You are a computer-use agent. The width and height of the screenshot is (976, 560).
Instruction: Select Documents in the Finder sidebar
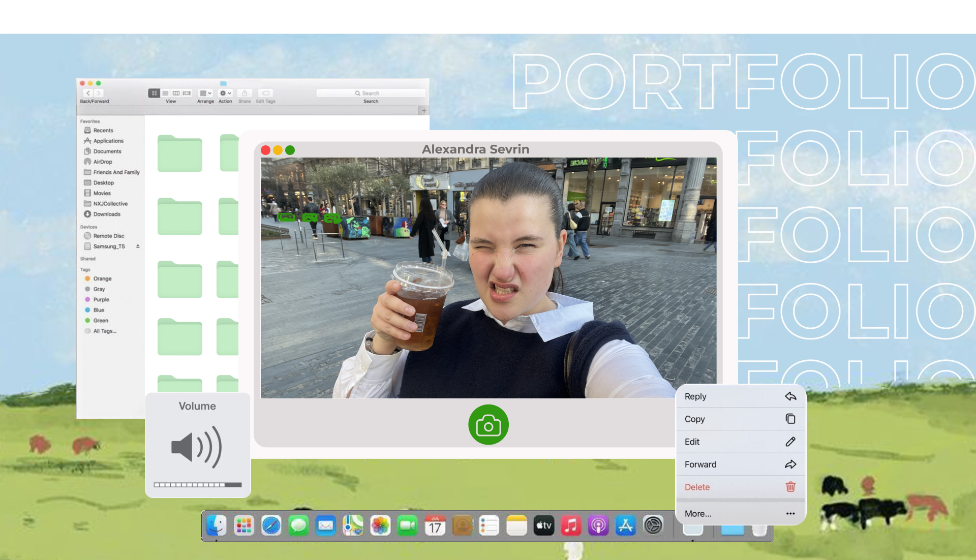tap(103, 151)
